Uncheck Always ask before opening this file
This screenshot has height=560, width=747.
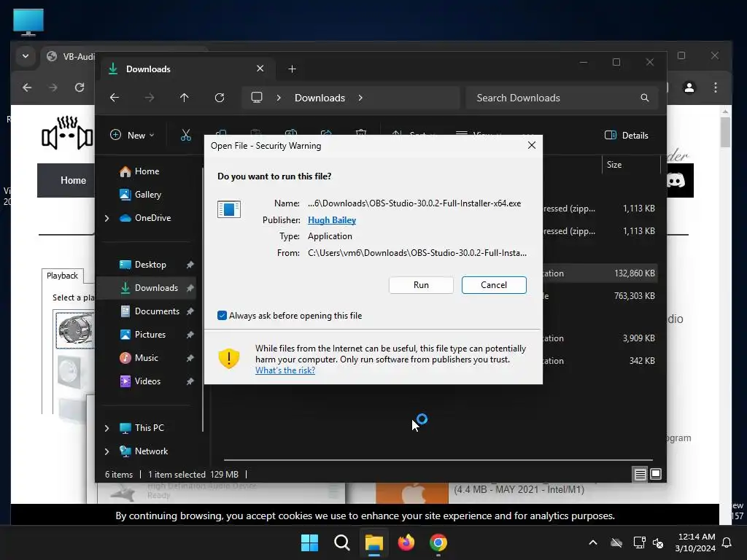pos(222,315)
